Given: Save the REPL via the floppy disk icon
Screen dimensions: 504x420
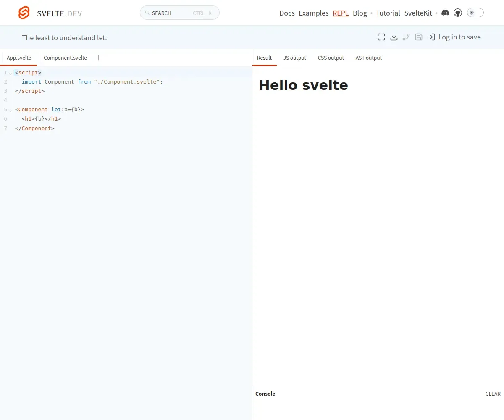Looking at the screenshot, I should pos(419,37).
